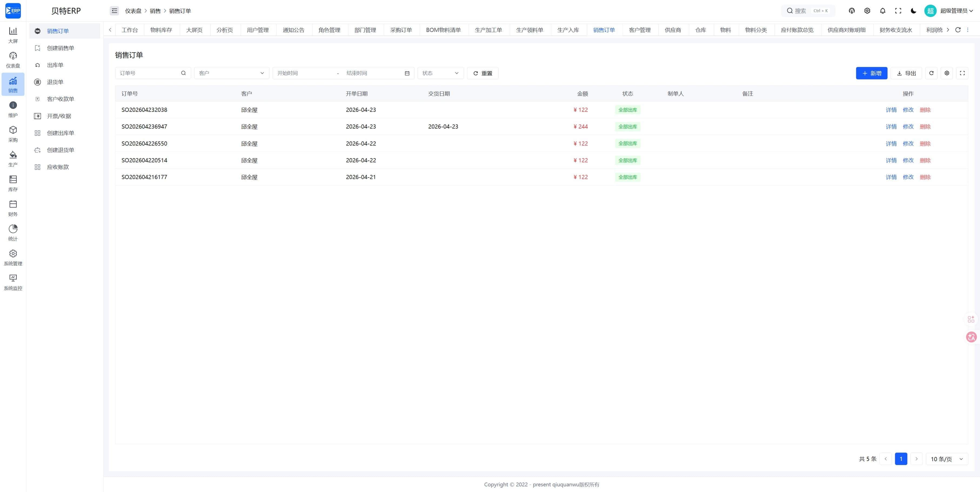Open the 大屏 sidebar section
Image resolution: width=980 pixels, height=492 pixels.
click(13, 35)
